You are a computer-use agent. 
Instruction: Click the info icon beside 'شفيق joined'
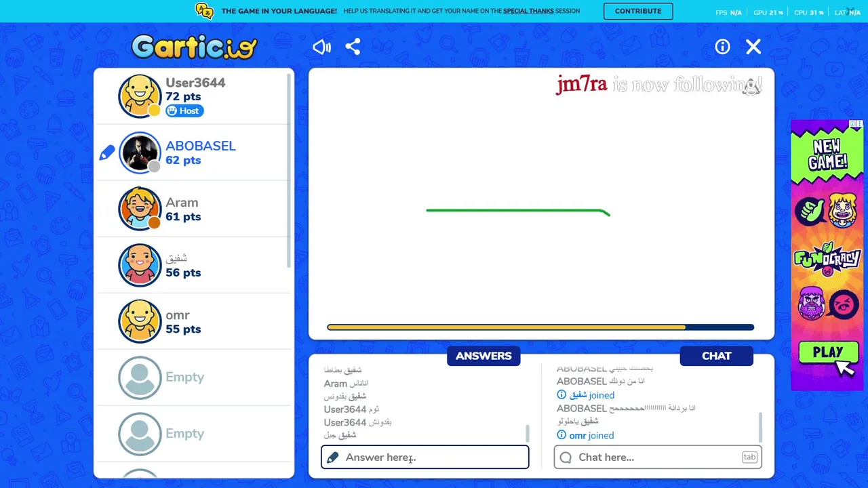(x=561, y=394)
